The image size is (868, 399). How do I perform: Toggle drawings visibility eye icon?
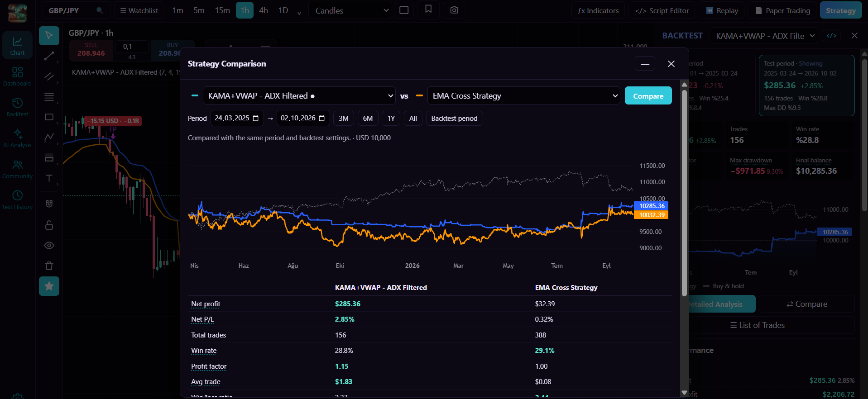click(x=49, y=245)
